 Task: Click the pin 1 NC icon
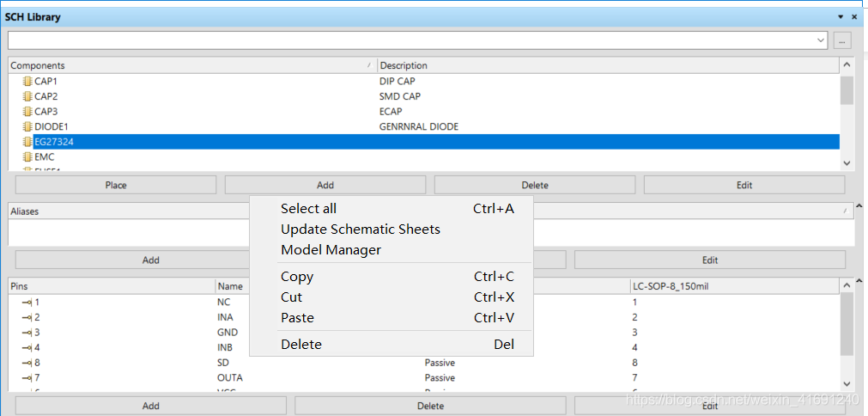click(26, 303)
